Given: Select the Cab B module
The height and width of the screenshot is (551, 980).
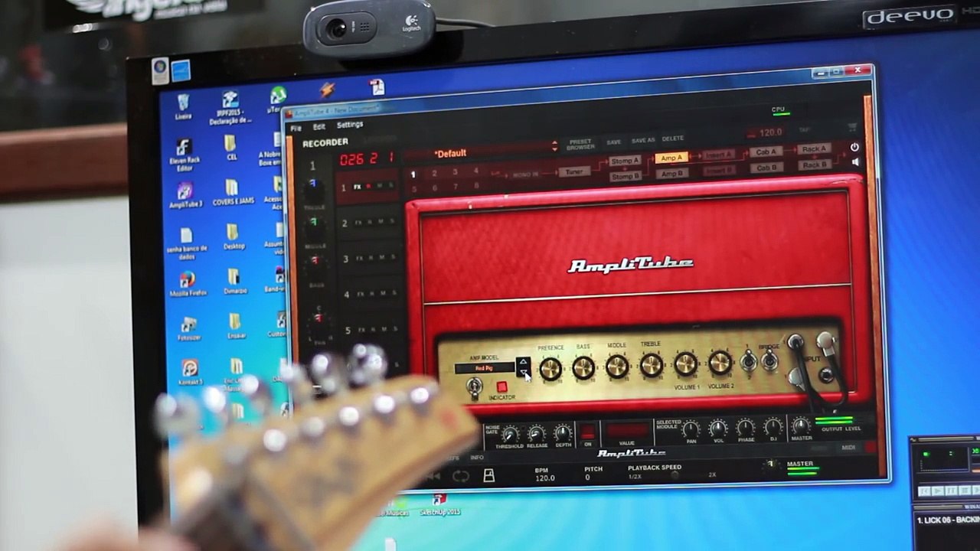Looking at the screenshot, I should tap(766, 167).
